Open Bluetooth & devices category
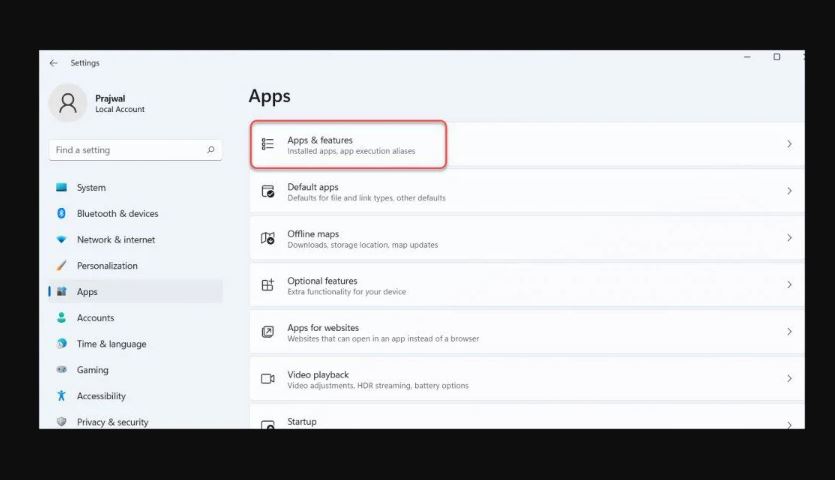Image resolution: width=835 pixels, height=480 pixels. click(135, 213)
